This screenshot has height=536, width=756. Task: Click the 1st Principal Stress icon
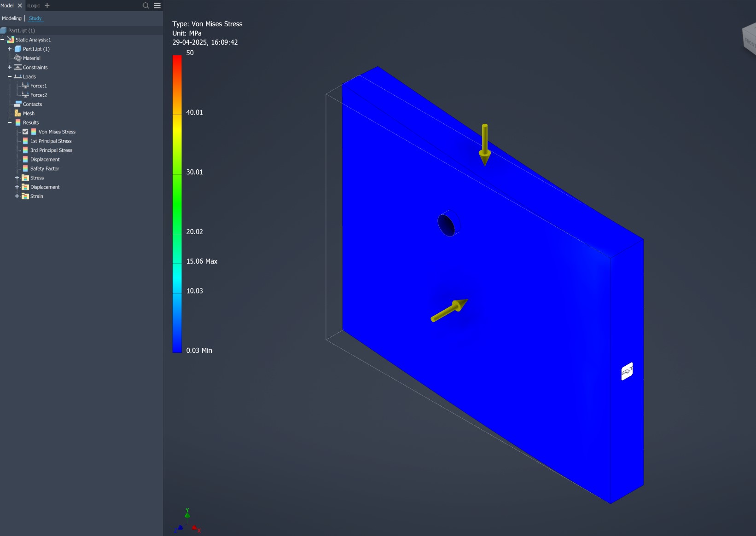pos(25,141)
